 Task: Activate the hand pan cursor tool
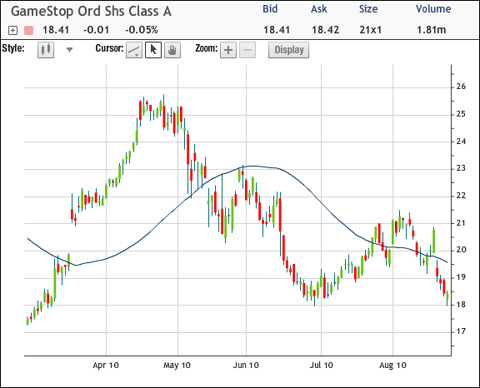pos(172,50)
